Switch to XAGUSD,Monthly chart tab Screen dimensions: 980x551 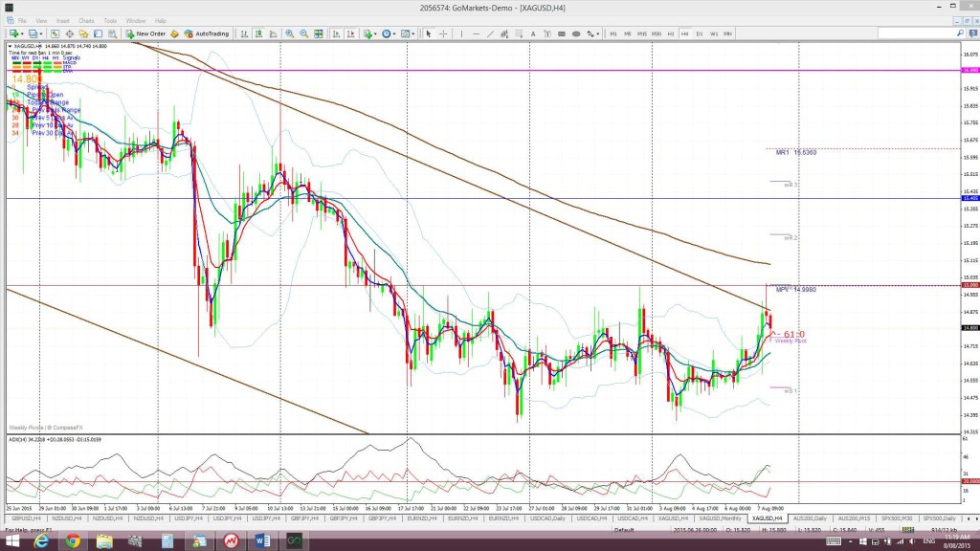pos(720,518)
